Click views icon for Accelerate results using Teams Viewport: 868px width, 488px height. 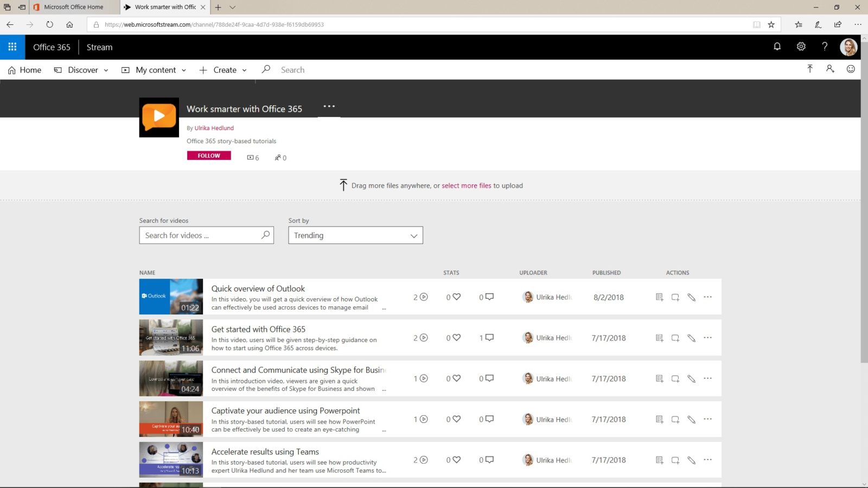pos(424,460)
